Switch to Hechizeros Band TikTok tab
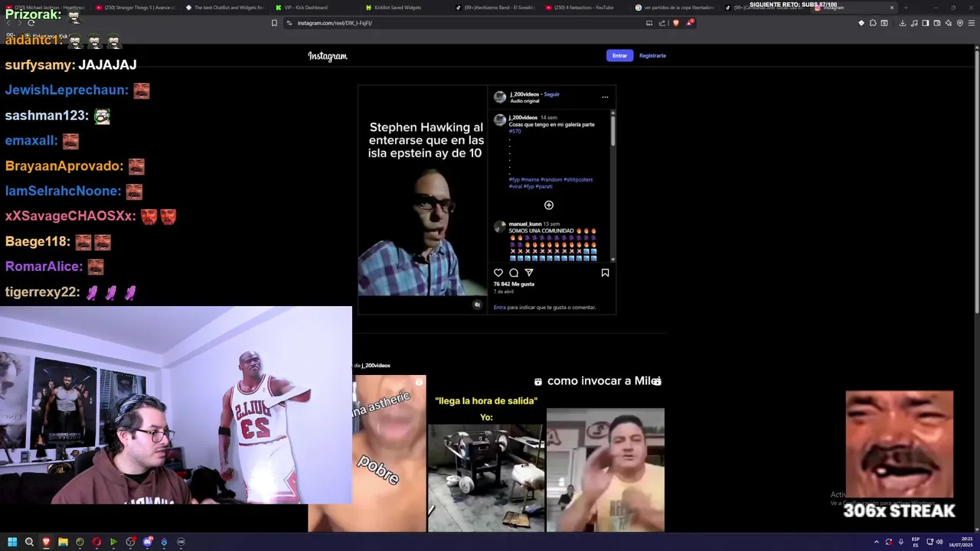Image resolution: width=980 pixels, height=551 pixels. tap(495, 8)
